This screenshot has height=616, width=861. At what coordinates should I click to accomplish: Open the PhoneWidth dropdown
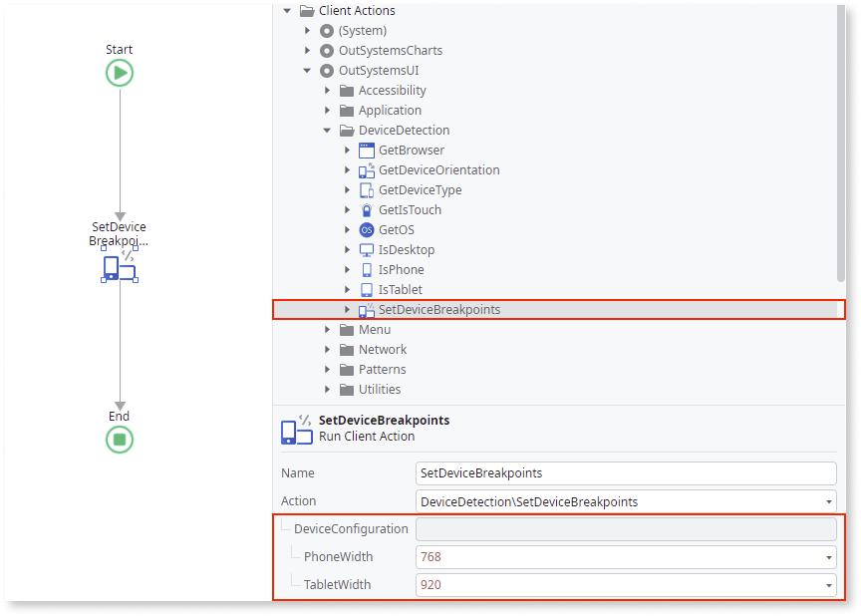828,556
